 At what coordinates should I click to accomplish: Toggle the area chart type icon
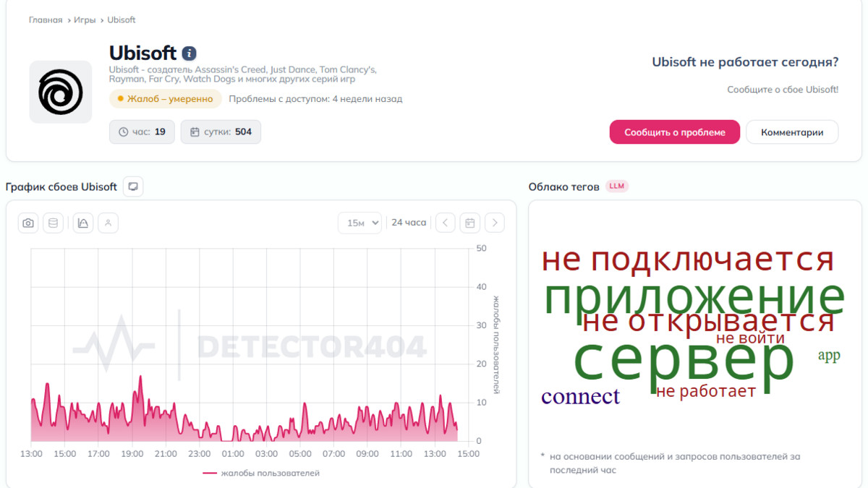(x=83, y=223)
